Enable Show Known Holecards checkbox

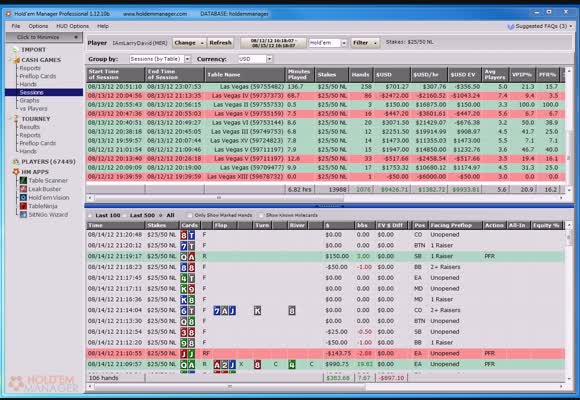[x=261, y=215]
